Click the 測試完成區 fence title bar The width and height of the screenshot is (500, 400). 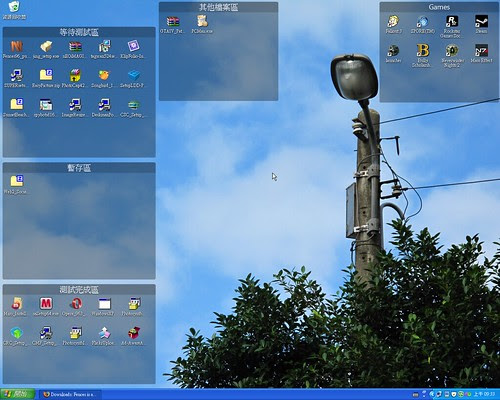79,289
